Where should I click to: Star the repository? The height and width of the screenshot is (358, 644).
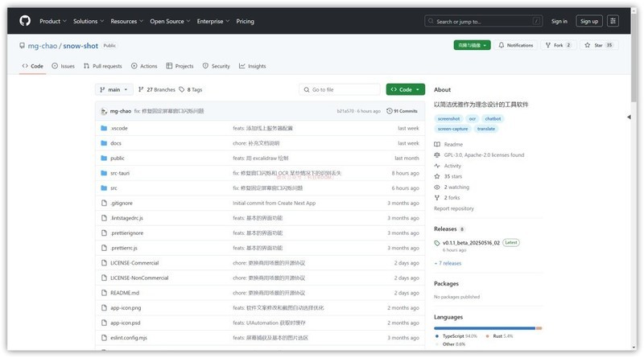tap(599, 45)
